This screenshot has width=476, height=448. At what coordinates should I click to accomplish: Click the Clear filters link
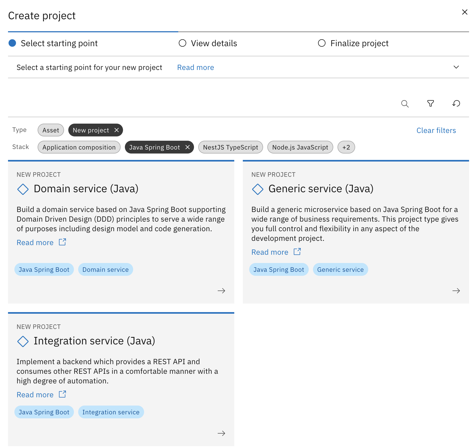point(436,130)
